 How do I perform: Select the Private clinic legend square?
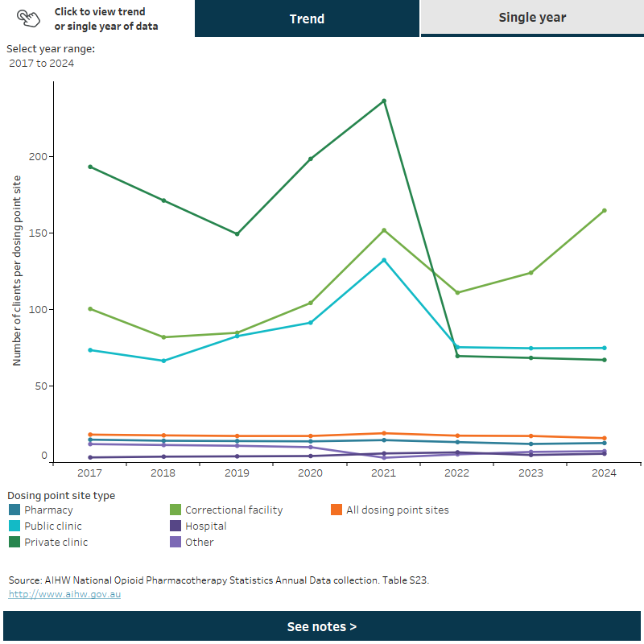(x=14, y=542)
